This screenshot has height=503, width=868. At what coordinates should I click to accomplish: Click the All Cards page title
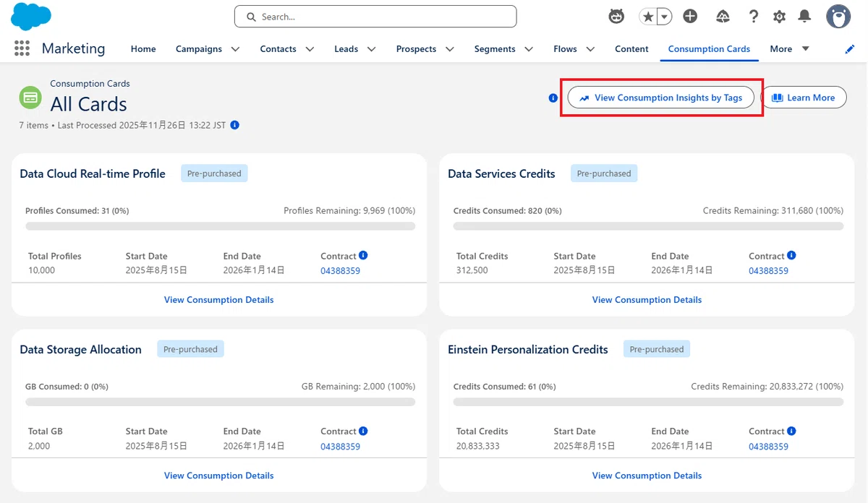tap(88, 104)
